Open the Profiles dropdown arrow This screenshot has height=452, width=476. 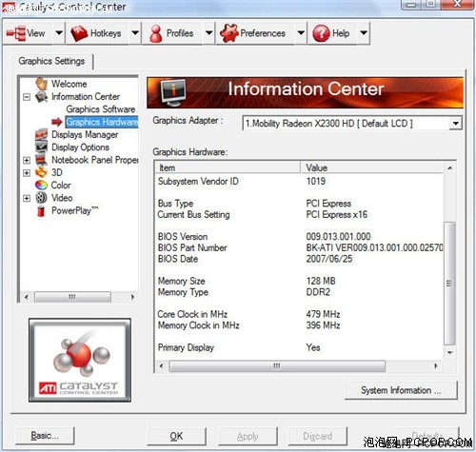(208, 33)
